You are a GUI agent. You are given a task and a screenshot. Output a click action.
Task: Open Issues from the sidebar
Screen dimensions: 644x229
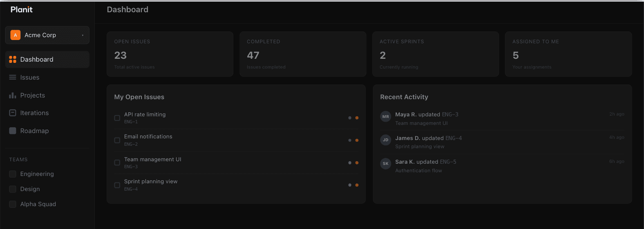pyautogui.click(x=47, y=78)
